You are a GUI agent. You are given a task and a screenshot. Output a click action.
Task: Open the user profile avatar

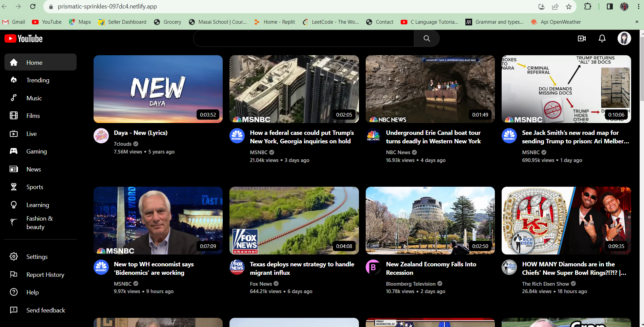coord(624,39)
